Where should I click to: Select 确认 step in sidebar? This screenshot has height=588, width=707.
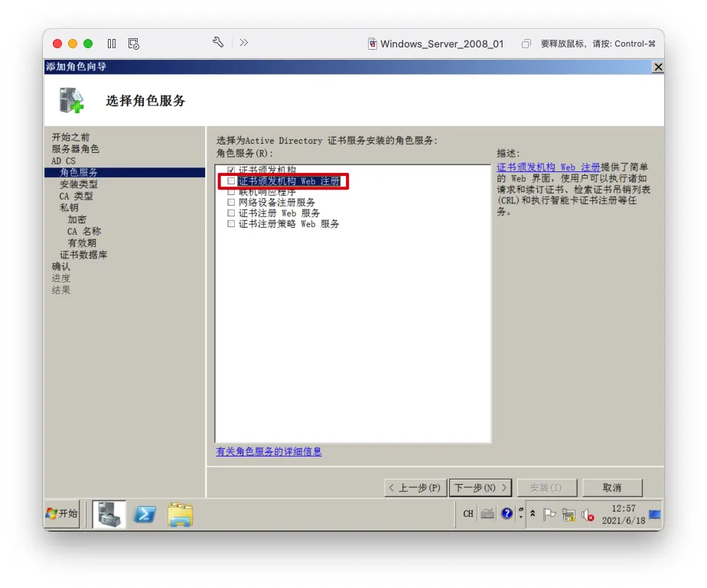61,266
